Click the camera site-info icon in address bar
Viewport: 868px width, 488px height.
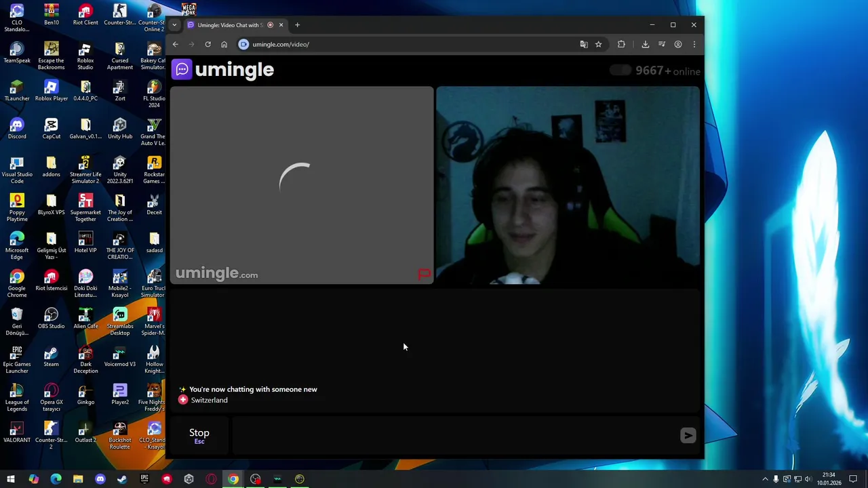click(x=243, y=45)
